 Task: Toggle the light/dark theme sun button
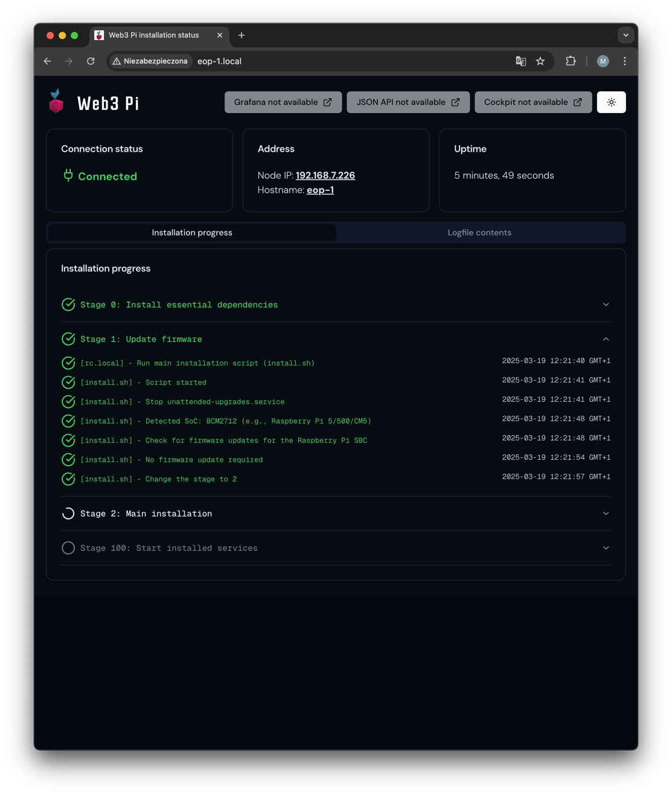[611, 103]
